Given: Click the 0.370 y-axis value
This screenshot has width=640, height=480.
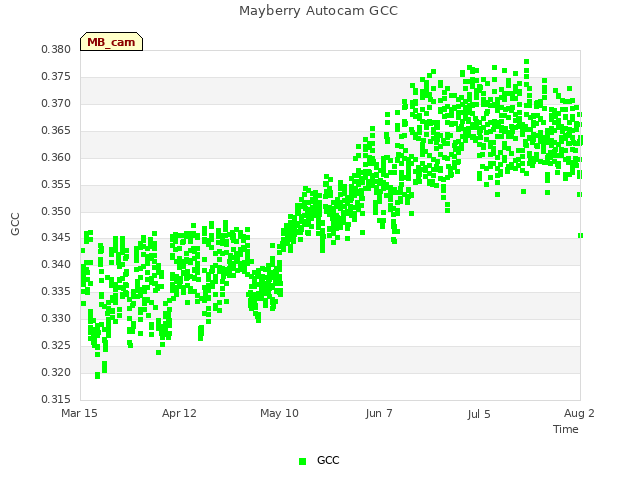Looking at the screenshot, I should pos(56,103).
